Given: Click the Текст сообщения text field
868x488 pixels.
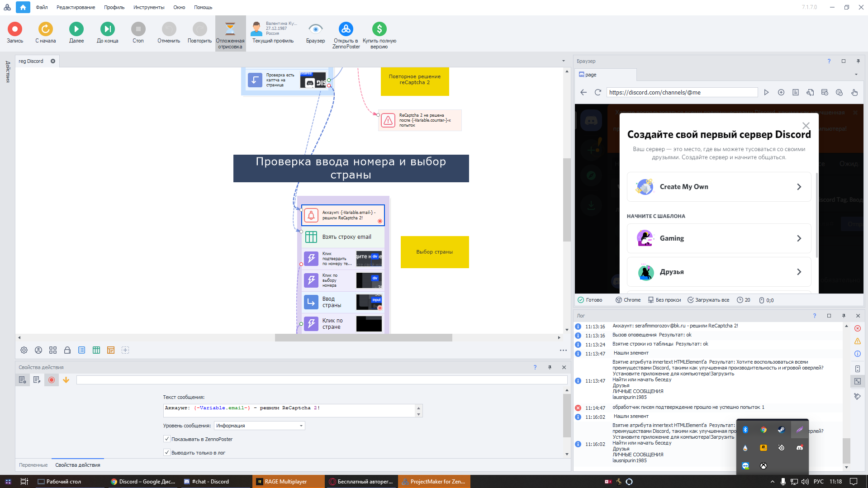Looking at the screenshot, I should 289,411.
